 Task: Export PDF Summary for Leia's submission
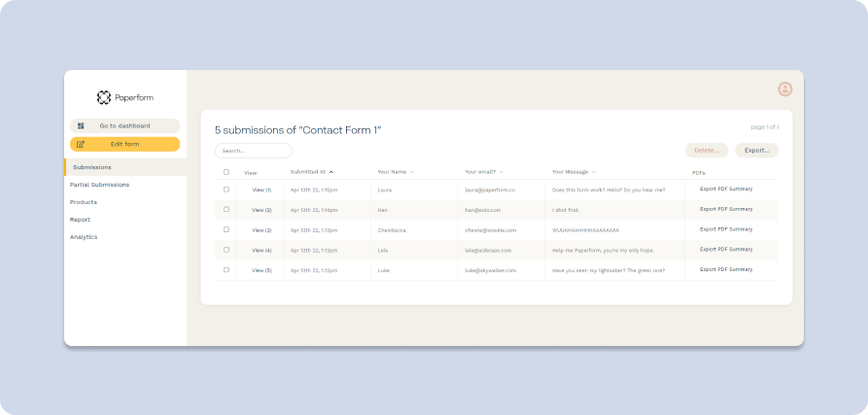[x=726, y=250]
